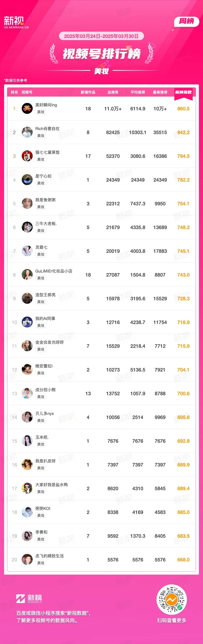Screen dimensions: 203x644
Task: Sort by the 总推荐 column header
Action: pos(113,92)
